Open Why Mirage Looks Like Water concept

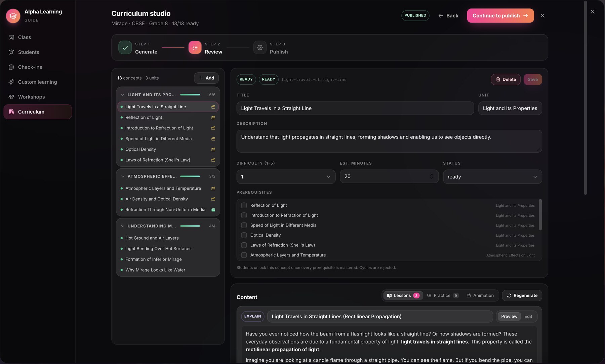tap(168, 270)
